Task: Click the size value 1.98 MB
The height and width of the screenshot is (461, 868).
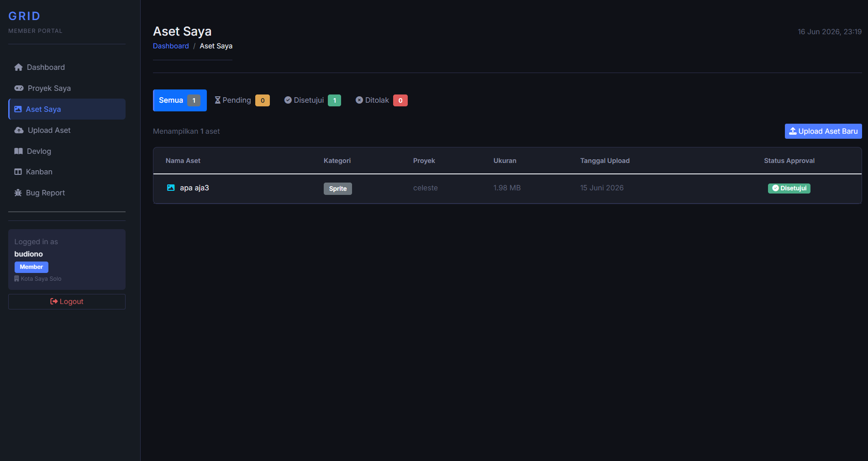Action: coord(507,188)
